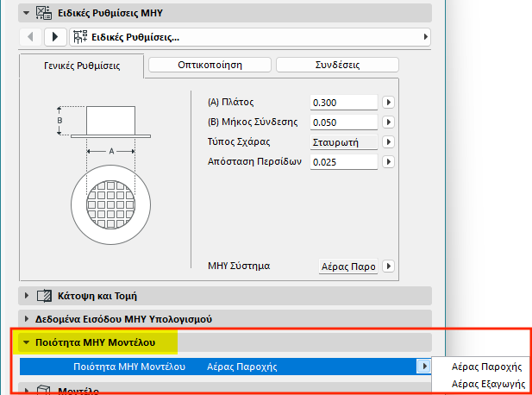Click the Κάτοψη και Τομή panel icon
The width and height of the screenshot is (532, 395).
[x=45, y=296]
